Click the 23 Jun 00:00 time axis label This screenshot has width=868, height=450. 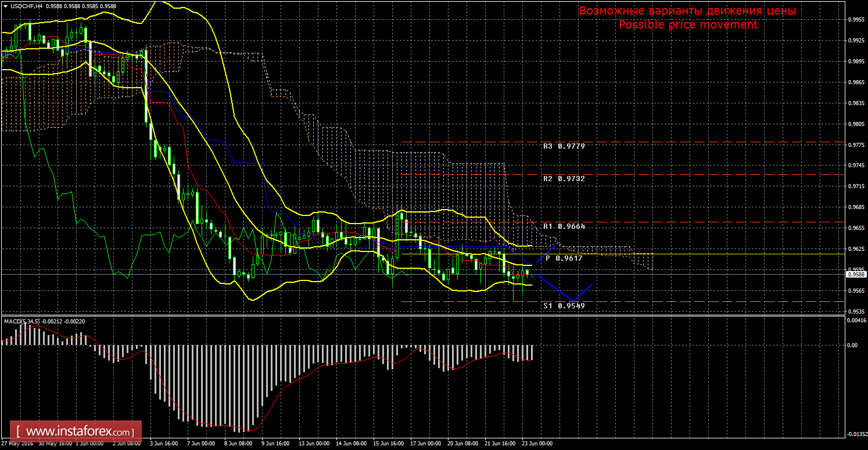pyautogui.click(x=537, y=444)
